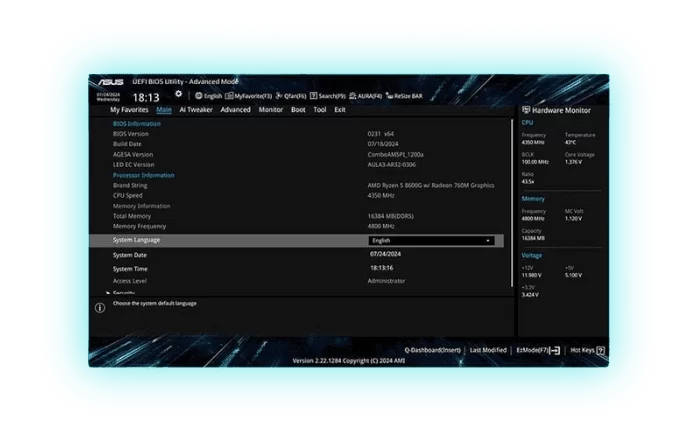The image size is (692, 437).
Task: Switch to the My Favorites tab
Action: pos(129,110)
